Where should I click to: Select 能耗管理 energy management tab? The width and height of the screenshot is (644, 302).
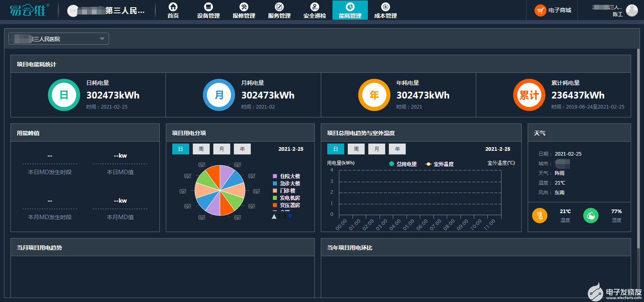pyautogui.click(x=350, y=10)
